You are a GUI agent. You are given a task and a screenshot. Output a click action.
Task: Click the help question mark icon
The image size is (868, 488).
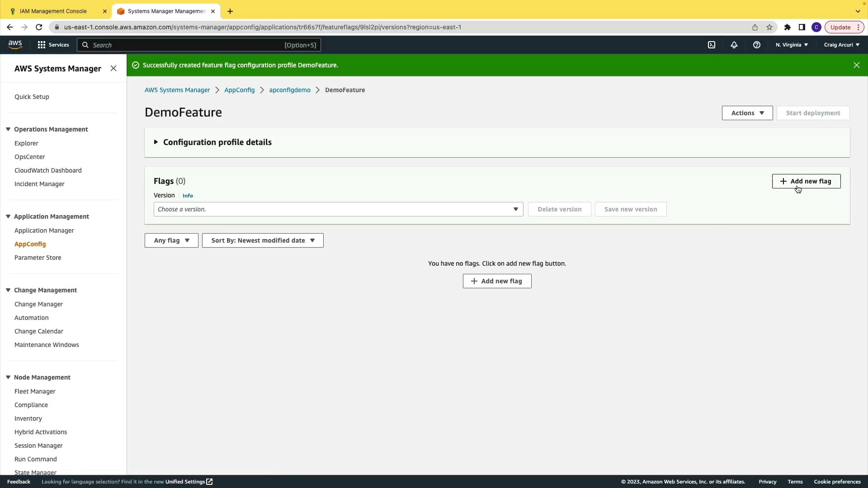click(x=757, y=45)
